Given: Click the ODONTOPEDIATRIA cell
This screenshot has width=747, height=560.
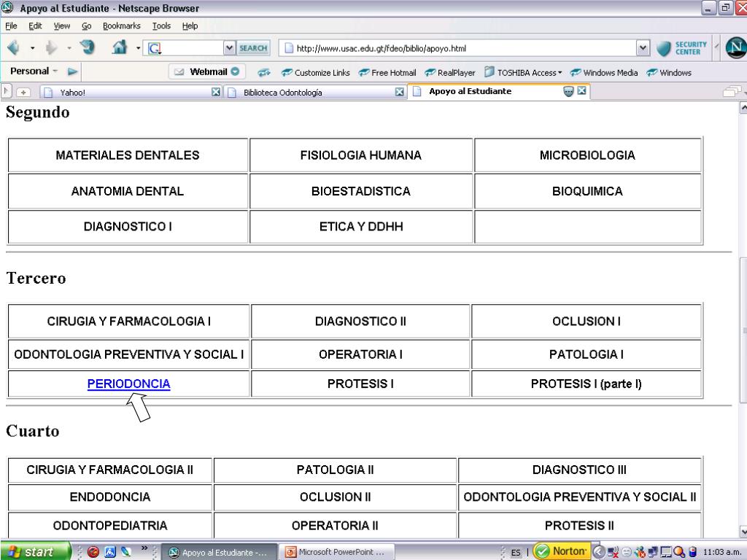Looking at the screenshot, I should (109, 526).
